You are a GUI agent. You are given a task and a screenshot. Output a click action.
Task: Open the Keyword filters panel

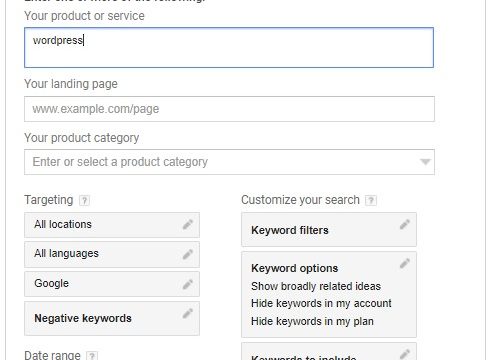tap(329, 230)
